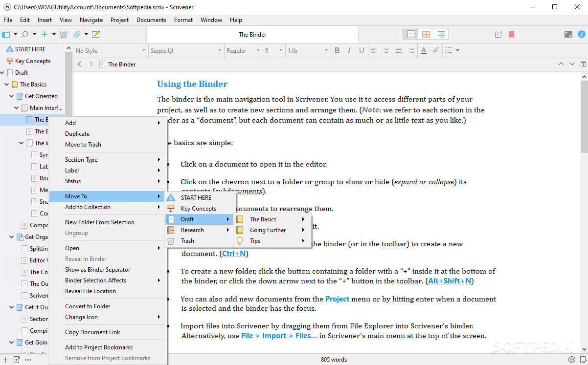
Task: Toggle Bold formatting
Action: pos(337,50)
